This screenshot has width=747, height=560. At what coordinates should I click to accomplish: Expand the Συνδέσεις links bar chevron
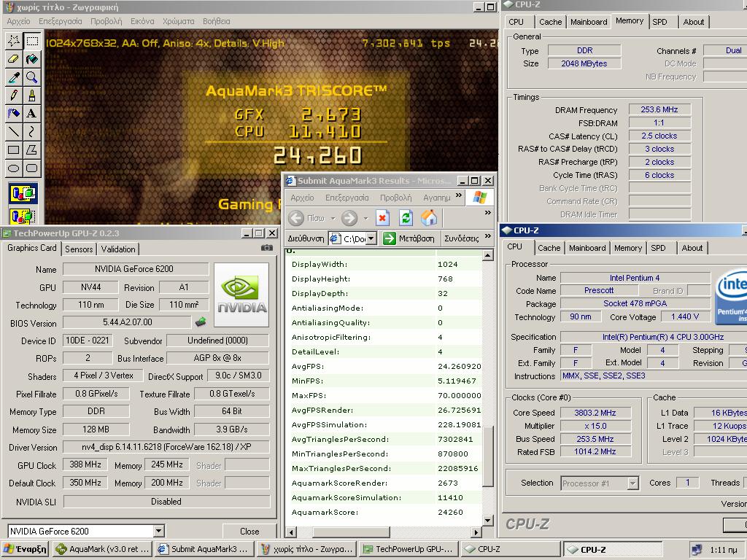tap(488, 236)
